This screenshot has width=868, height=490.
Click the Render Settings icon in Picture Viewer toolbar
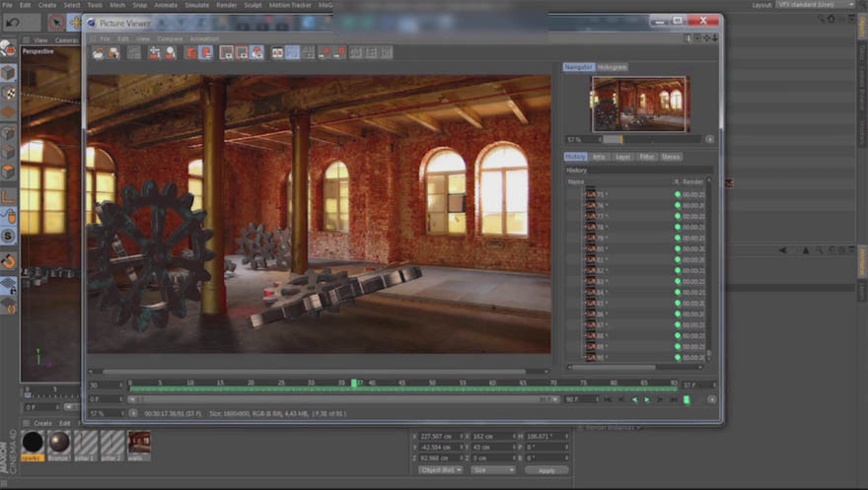(x=134, y=52)
